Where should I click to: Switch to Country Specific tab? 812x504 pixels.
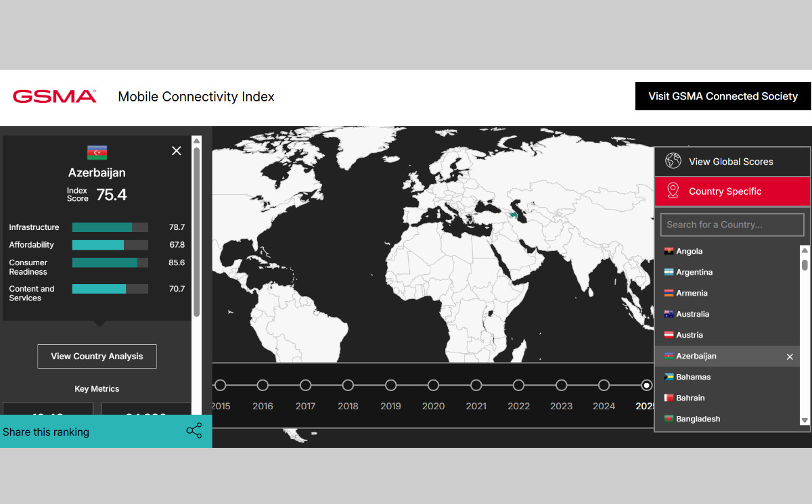(x=732, y=191)
